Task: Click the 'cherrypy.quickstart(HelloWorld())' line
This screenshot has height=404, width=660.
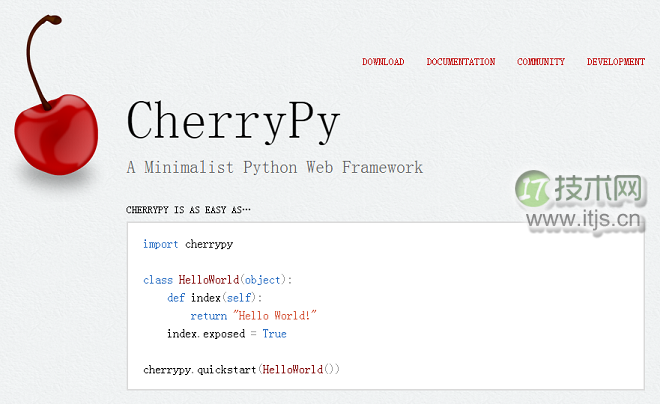Action: click(x=241, y=369)
